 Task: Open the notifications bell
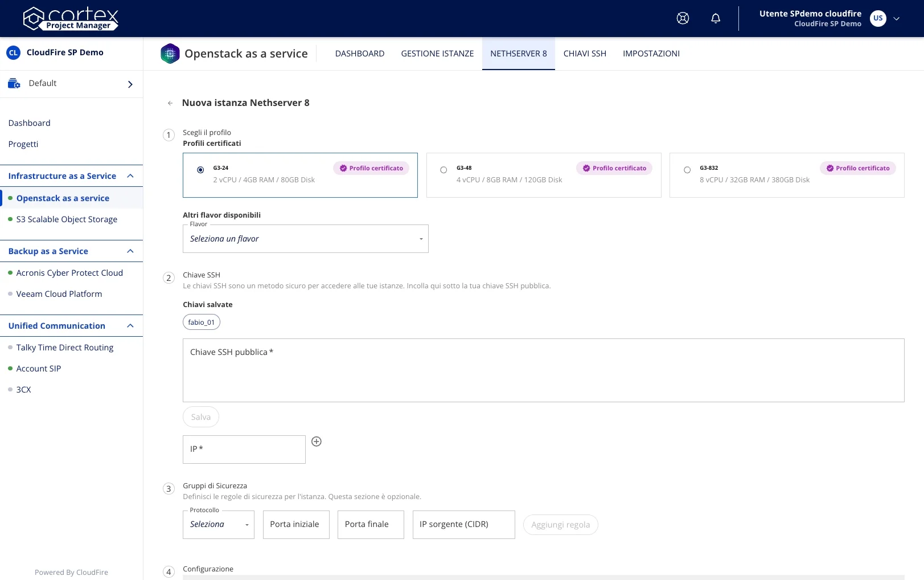716,18
